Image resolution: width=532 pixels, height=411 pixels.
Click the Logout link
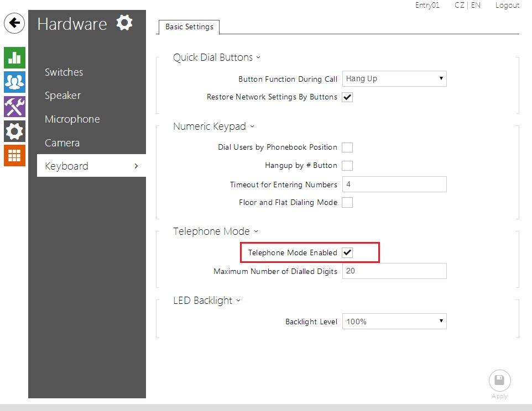pyautogui.click(x=507, y=6)
